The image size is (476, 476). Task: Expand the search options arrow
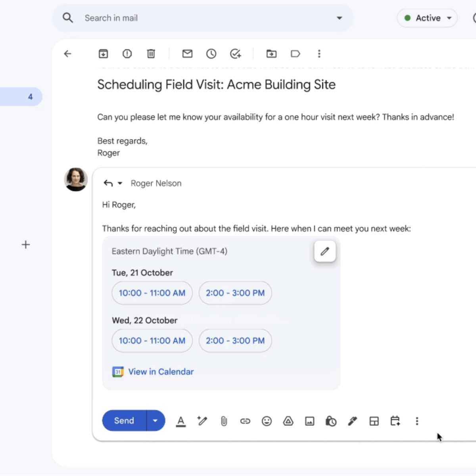[x=339, y=18]
